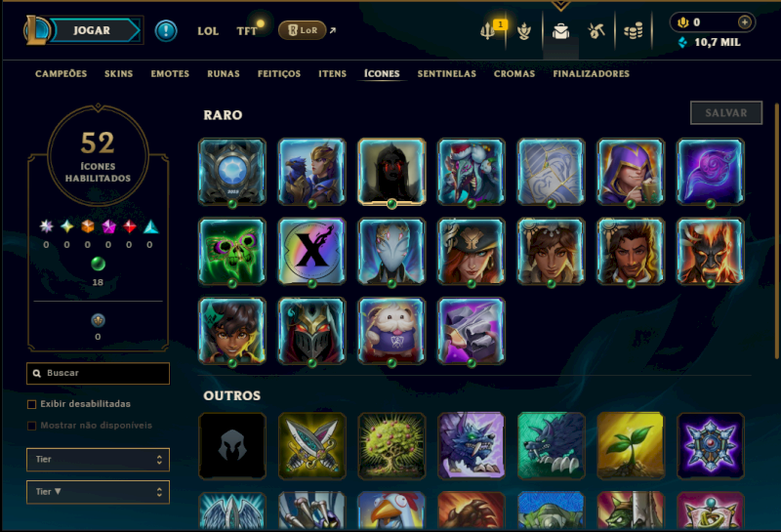The height and width of the screenshot is (532, 781).
Task: Open the Crafting hammer icon
Action: pos(596,31)
